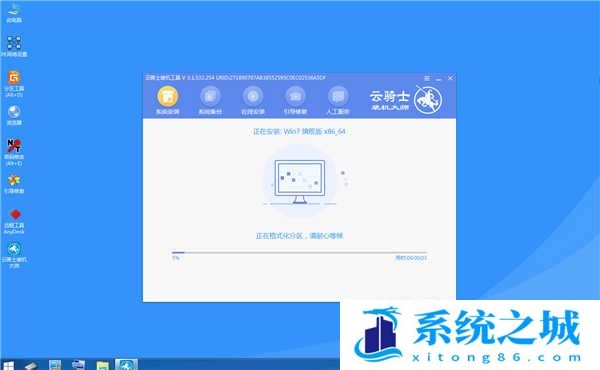Image resolution: width=600 pixels, height=370 pixels.
Task: Open the NT password tool desktop icon
Action: tap(14, 152)
